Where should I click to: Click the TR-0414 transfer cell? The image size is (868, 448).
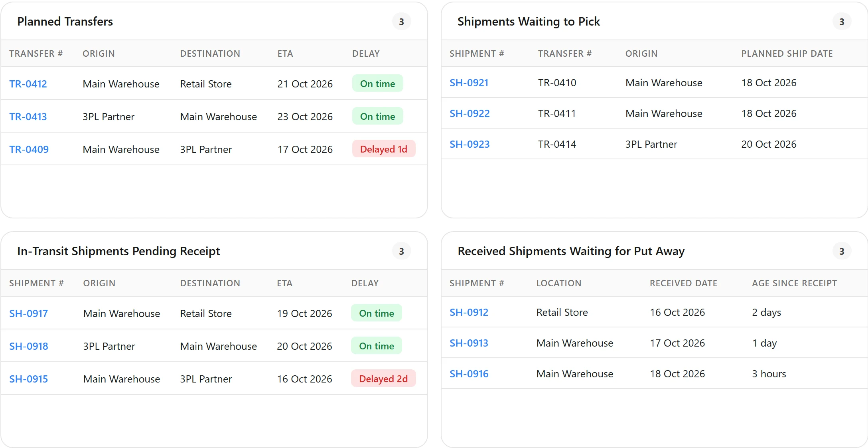point(557,144)
